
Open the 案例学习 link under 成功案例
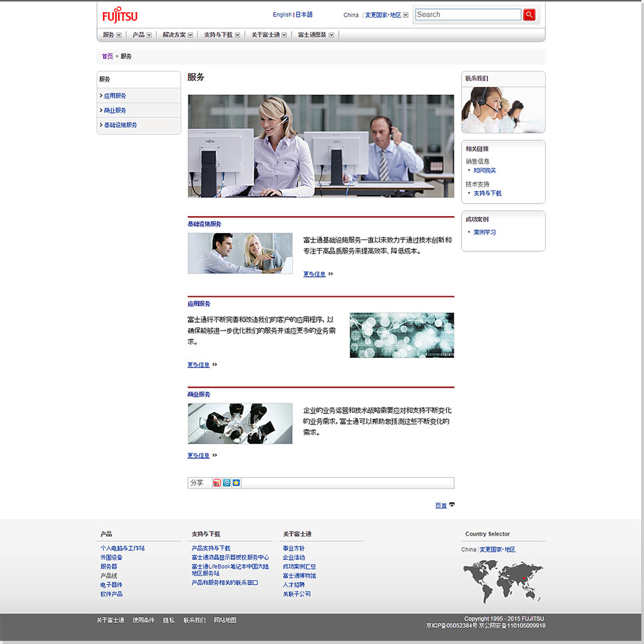(485, 233)
